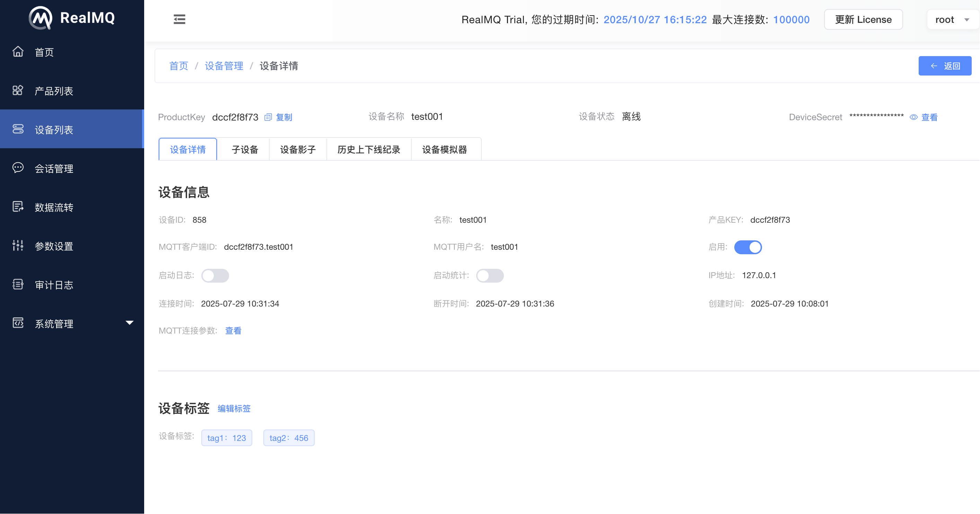Open 系统管理 in the sidebar
This screenshot has height=514, width=980.
(72, 324)
